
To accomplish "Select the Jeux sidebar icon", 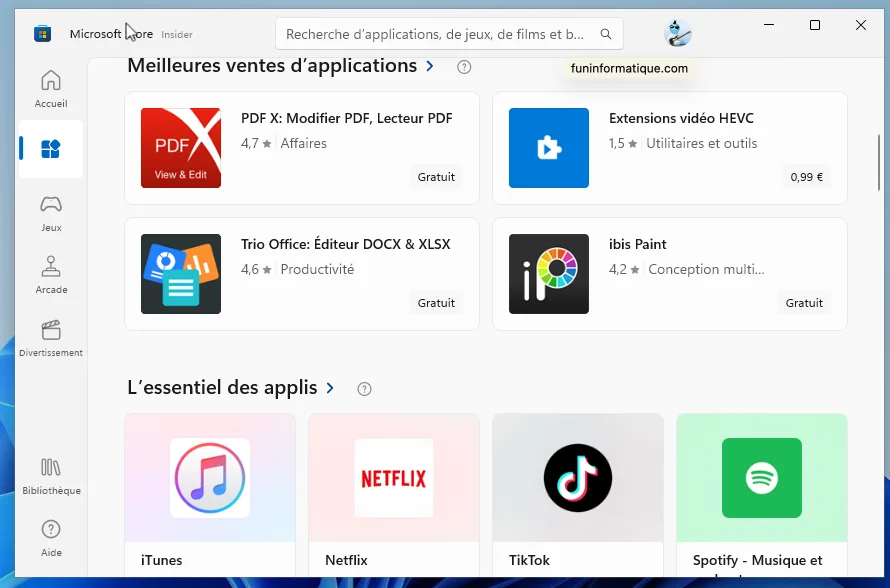I will (50, 210).
